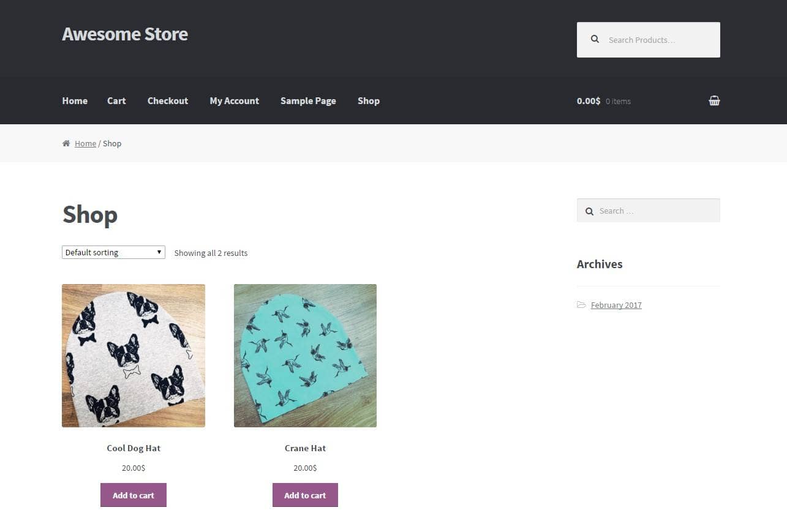
Task: Click the Shop page heading
Action: (x=90, y=215)
